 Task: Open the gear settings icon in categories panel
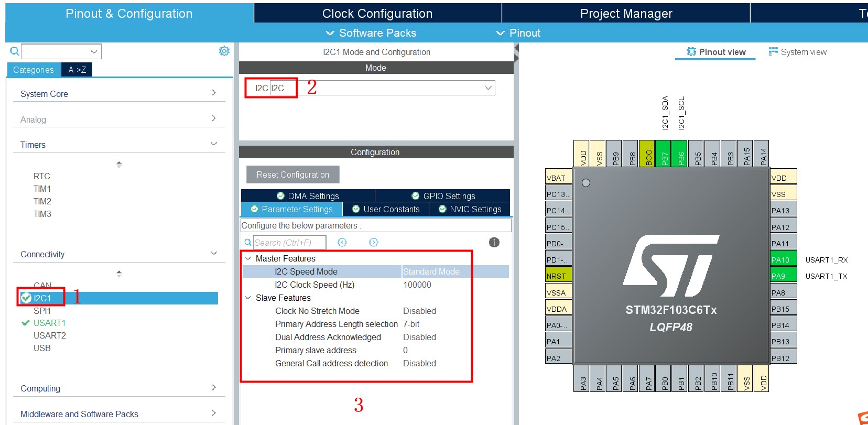[x=224, y=51]
